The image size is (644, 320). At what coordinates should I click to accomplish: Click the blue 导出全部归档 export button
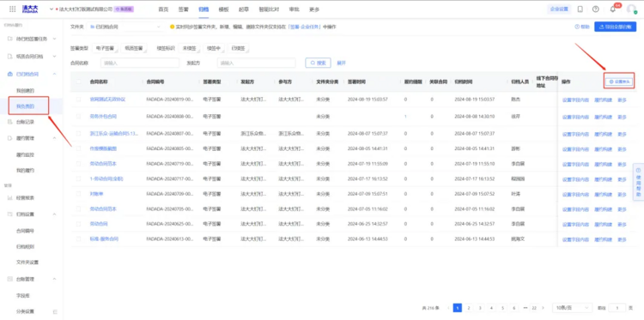click(x=616, y=27)
